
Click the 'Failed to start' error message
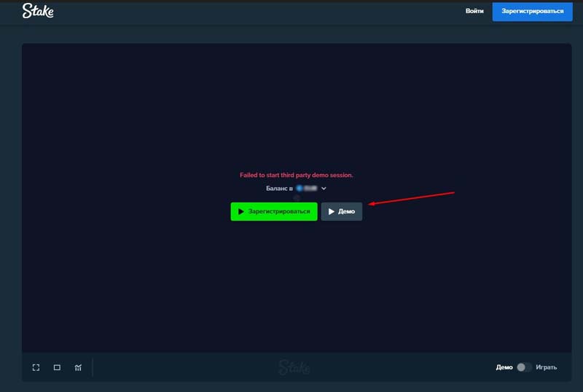tap(297, 176)
